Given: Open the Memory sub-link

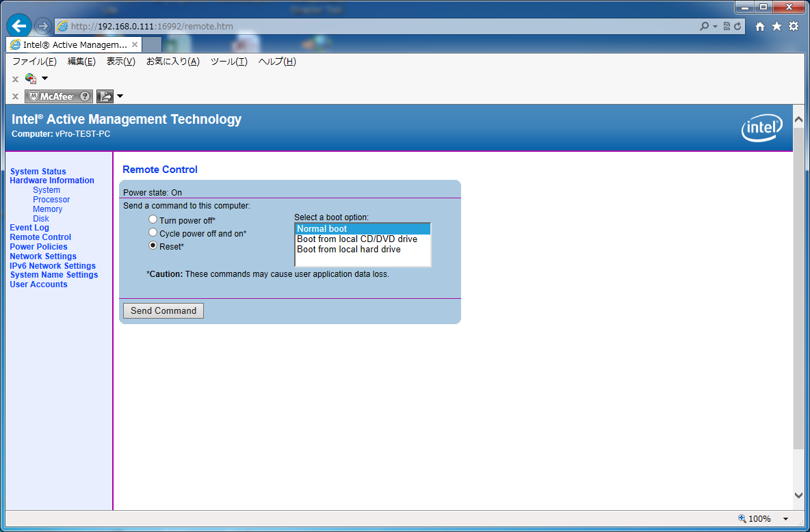Looking at the screenshot, I should pos(47,209).
